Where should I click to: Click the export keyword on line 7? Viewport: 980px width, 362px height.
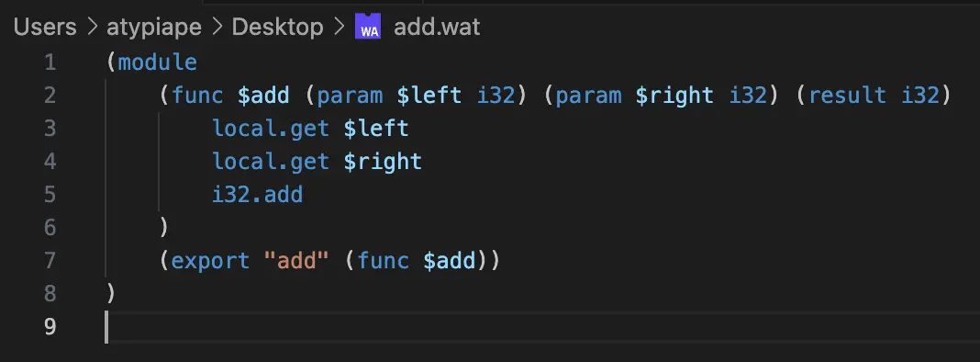pyautogui.click(x=210, y=261)
